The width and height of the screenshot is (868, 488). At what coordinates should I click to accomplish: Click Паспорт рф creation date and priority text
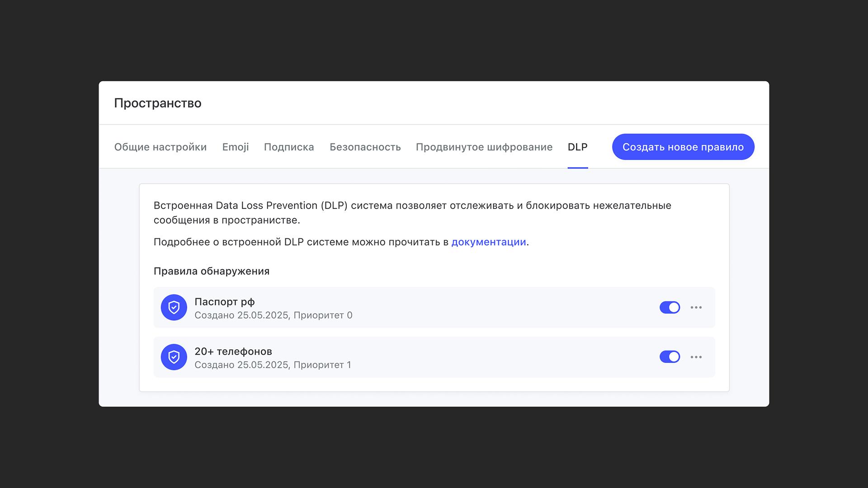[273, 315]
